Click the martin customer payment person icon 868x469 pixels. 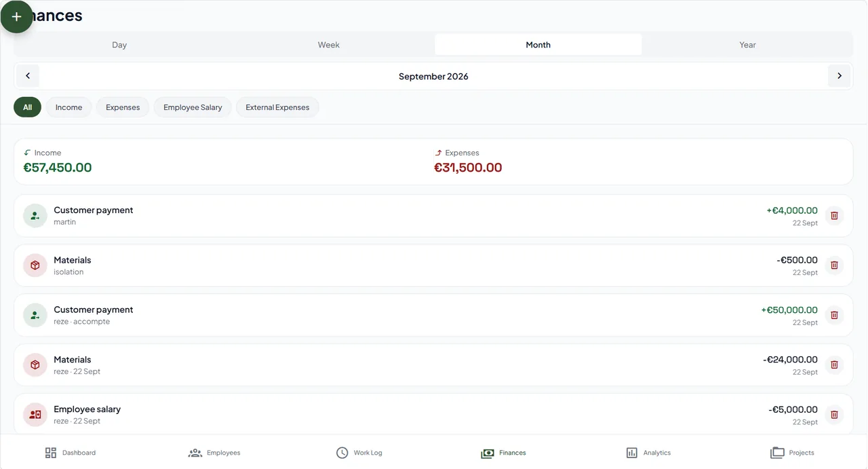pos(35,216)
